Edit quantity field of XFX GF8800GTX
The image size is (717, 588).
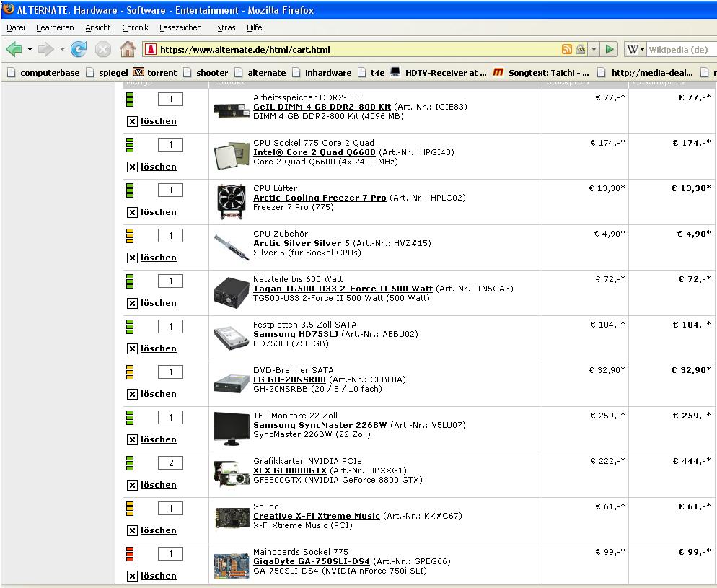coord(170,462)
